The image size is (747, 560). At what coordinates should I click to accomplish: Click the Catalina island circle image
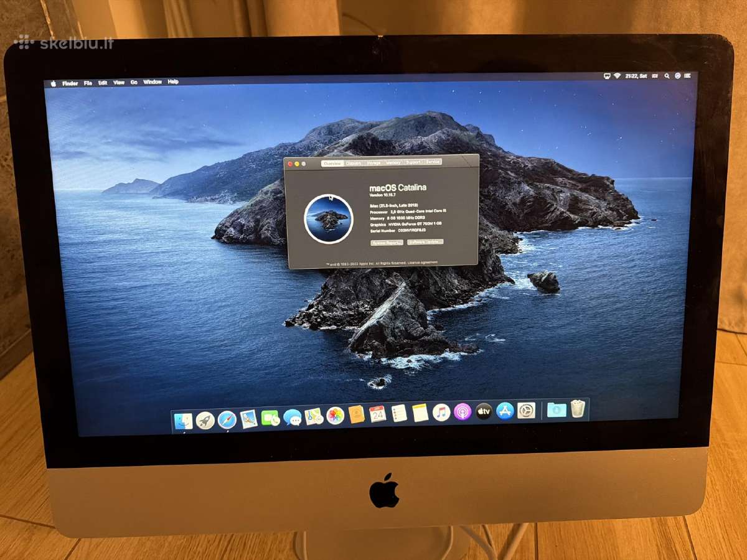pos(329,218)
